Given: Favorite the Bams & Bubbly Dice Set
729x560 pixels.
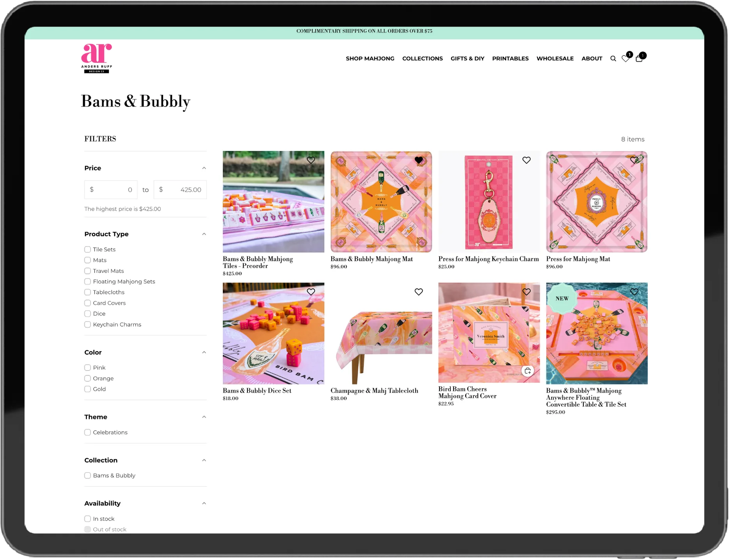Looking at the screenshot, I should click(x=311, y=292).
